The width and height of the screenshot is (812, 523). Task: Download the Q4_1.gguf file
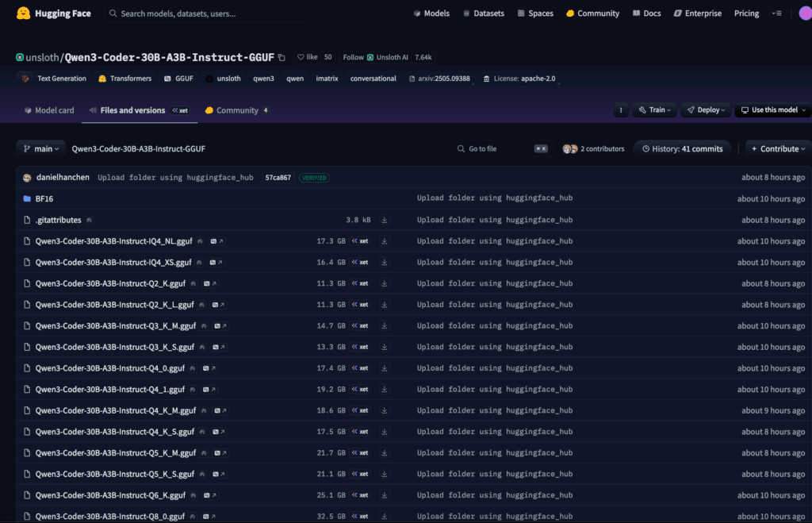385,390
